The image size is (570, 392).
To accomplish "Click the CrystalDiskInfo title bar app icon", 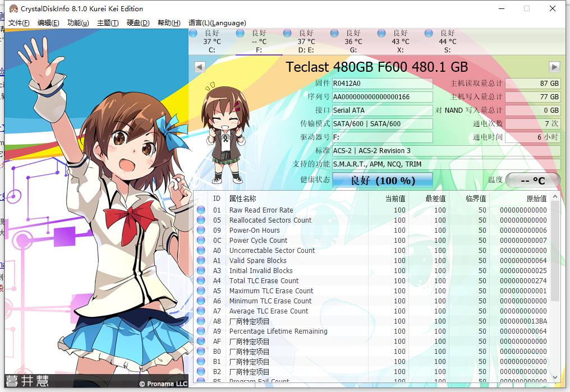I will (x=13, y=8).
